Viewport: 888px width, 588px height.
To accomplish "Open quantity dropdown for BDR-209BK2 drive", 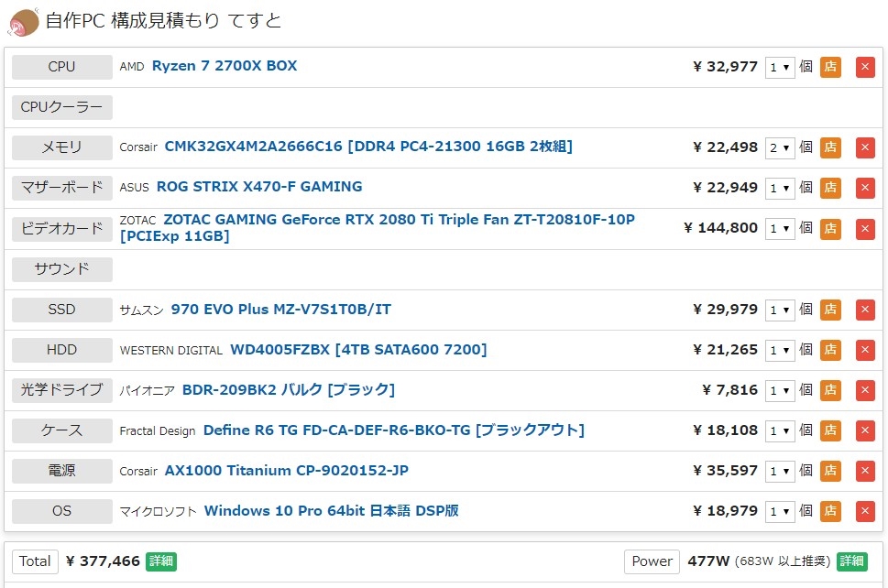I will [780, 390].
